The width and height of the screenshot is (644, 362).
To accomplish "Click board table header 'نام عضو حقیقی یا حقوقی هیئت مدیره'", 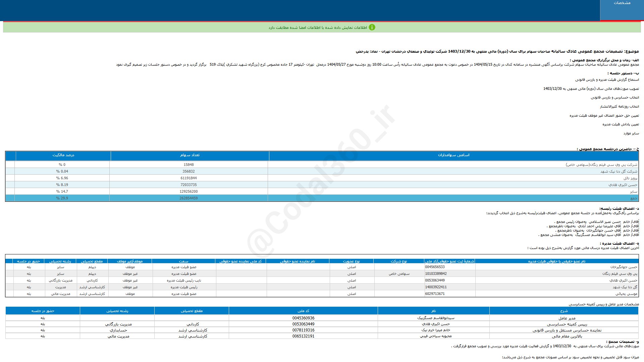I will click(557, 261).
